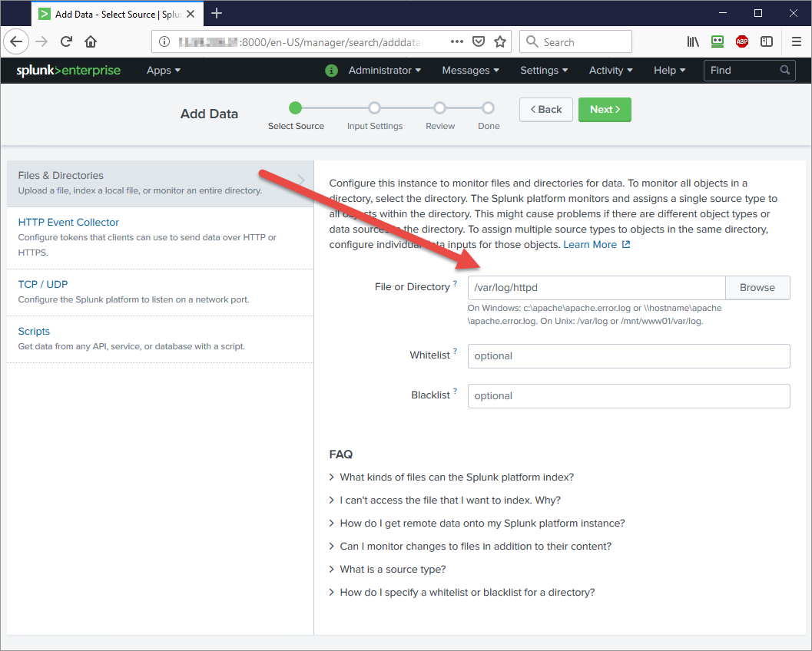Save page to Pocket

[x=479, y=41]
